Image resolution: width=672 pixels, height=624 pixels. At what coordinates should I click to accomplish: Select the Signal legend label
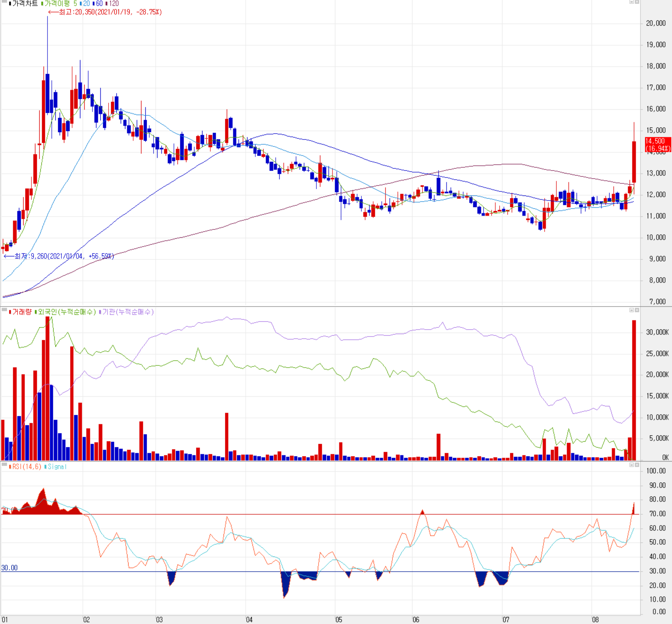tap(57, 467)
